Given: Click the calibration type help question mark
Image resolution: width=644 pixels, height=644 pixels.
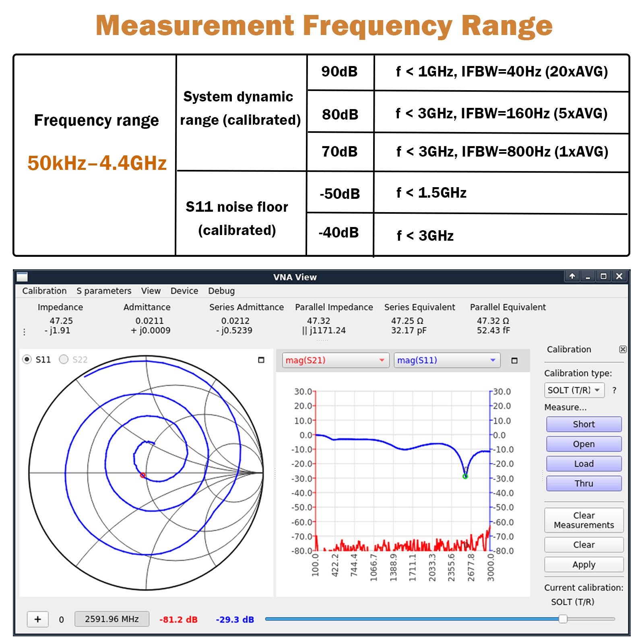Looking at the screenshot, I should coord(614,390).
